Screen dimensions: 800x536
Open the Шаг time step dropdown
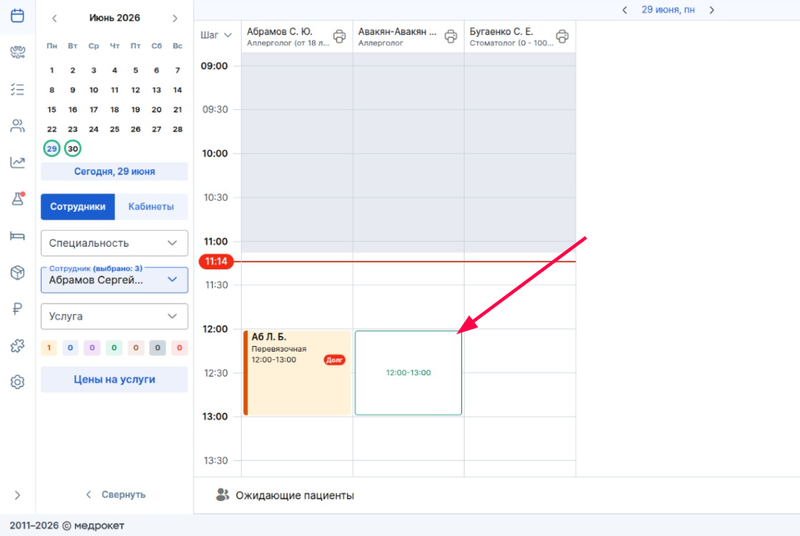pos(216,35)
